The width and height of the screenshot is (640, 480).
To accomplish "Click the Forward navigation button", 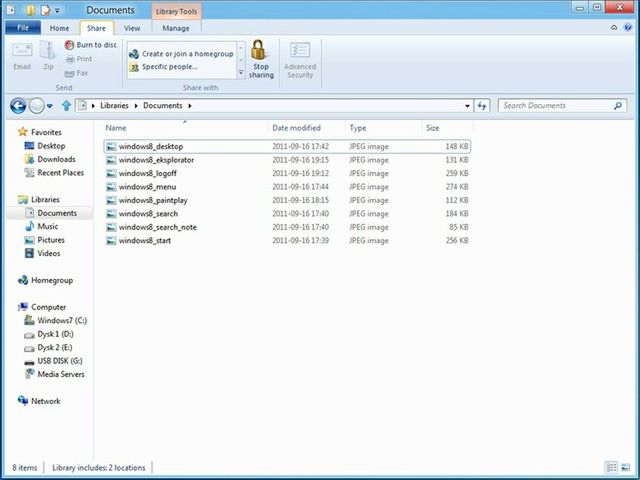I will point(36,106).
